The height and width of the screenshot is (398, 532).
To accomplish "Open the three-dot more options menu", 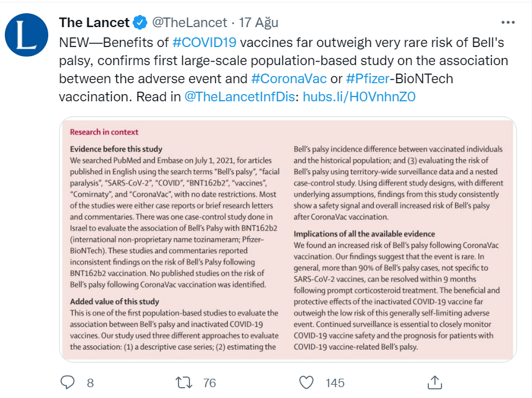I will 508,23.
